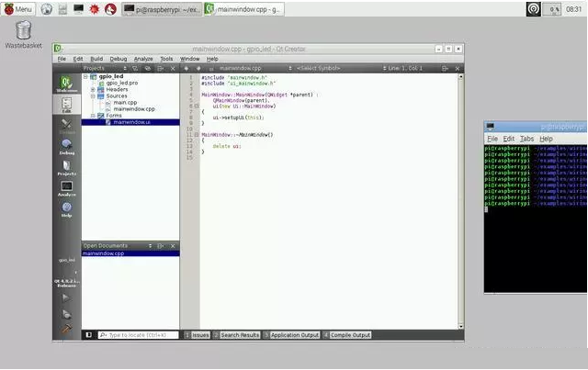Collapse the gpio_led project tree node
588x370 pixels.
click(x=86, y=76)
